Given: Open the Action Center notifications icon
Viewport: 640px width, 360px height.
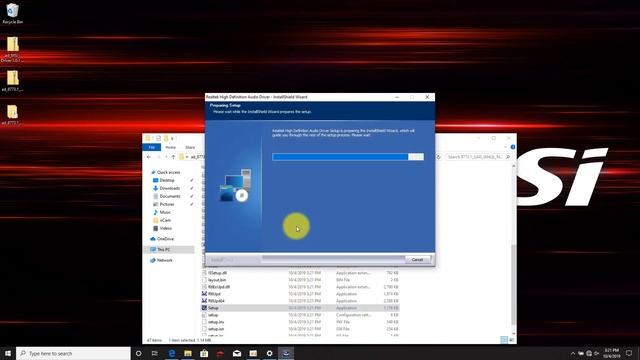Looking at the screenshot, I should point(629,353).
